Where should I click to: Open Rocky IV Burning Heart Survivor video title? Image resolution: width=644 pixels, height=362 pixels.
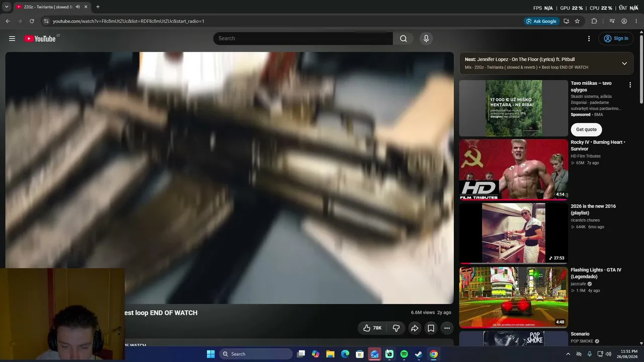coord(598,146)
